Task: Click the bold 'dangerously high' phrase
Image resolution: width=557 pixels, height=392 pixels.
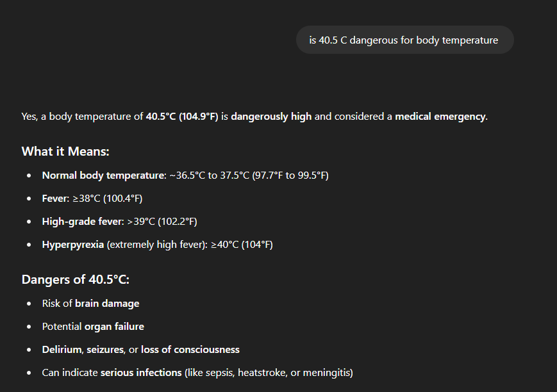Action: click(271, 117)
